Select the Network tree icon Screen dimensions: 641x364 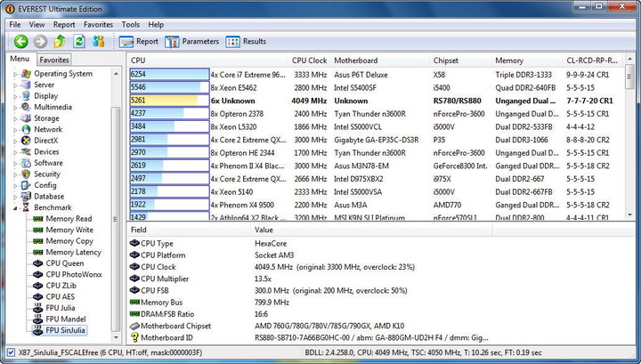[26, 130]
